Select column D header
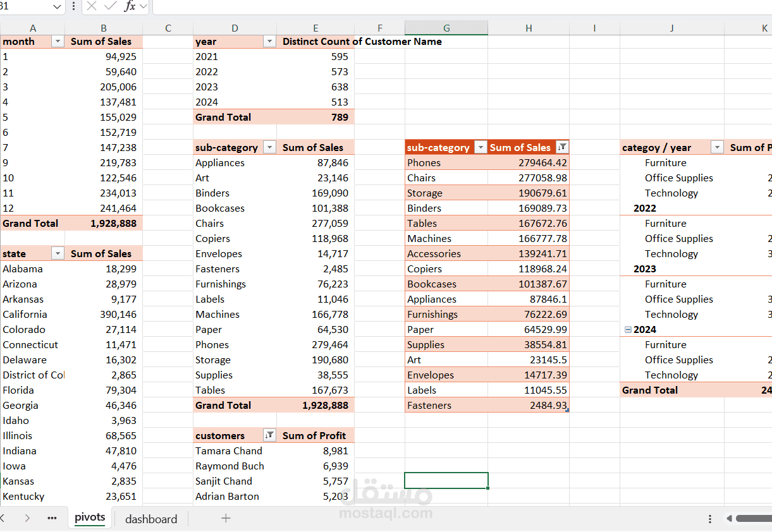The image size is (772, 532). pos(235,28)
